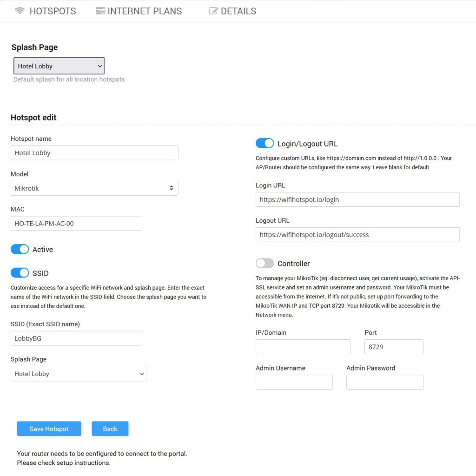
Task: Expand the Model dropdown showing Mikrotik
Action: tap(94, 188)
